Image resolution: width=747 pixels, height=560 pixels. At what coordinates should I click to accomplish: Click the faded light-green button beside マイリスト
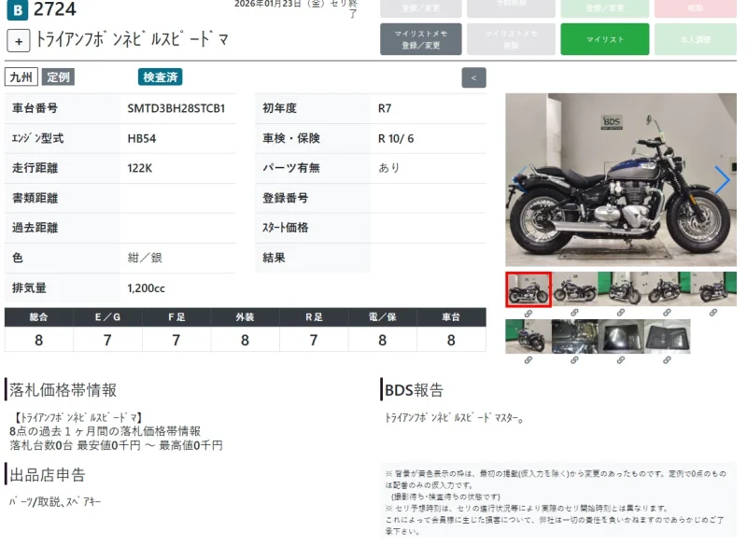(x=696, y=39)
